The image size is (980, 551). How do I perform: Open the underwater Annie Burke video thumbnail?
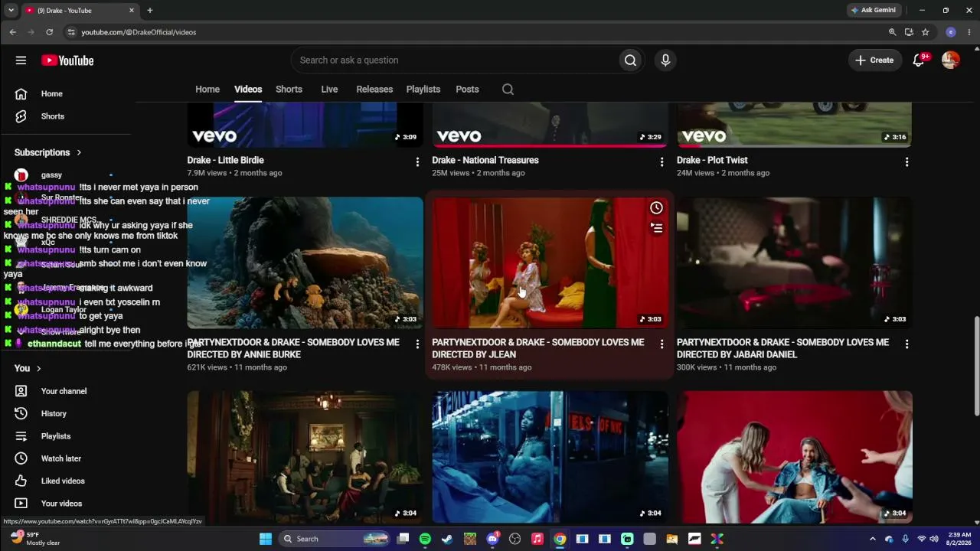point(305,262)
